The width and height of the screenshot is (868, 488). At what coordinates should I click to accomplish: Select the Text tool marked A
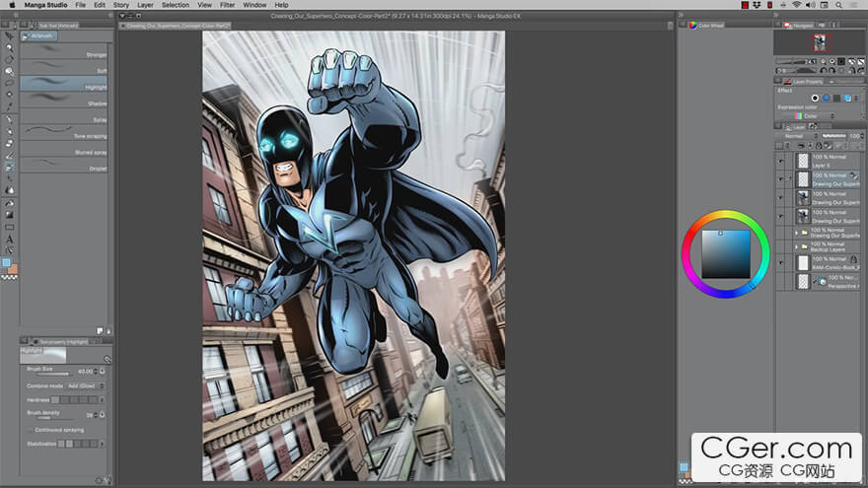[9, 239]
